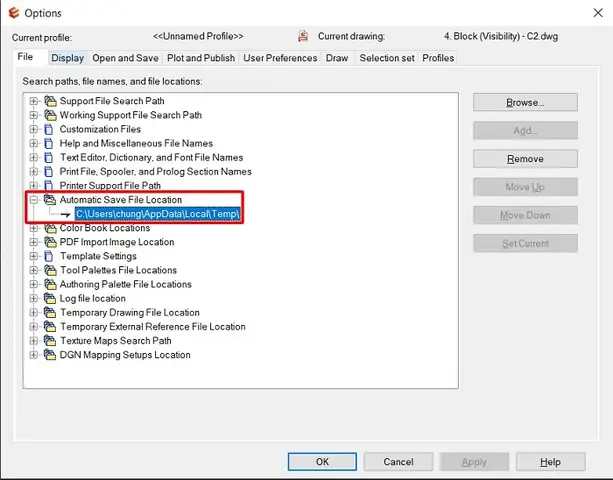This screenshot has width=613, height=480.
Task: Collapse Automatic Save File Location node
Action: click(x=34, y=200)
